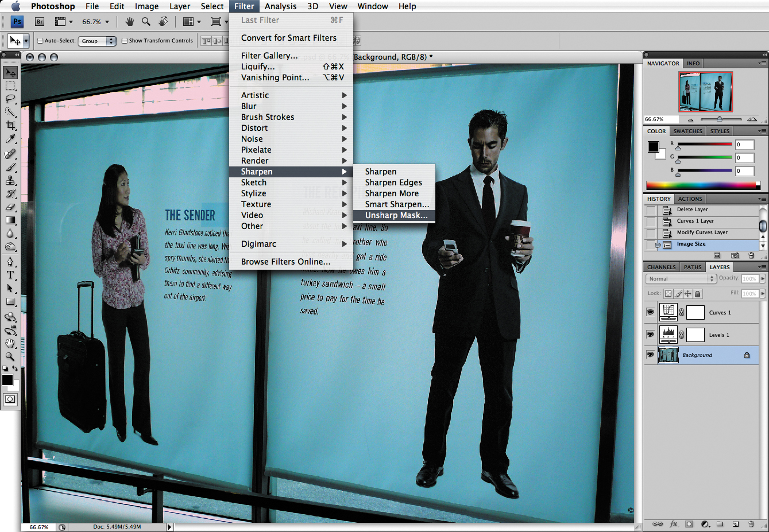Delete layer using Layers panel trash icon
The image size is (769, 532).
pyautogui.click(x=751, y=524)
